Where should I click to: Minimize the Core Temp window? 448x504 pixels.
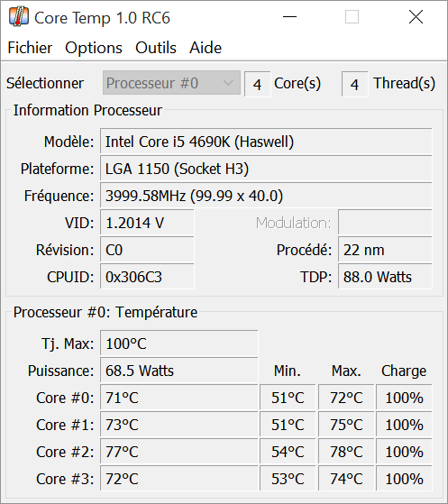(289, 17)
